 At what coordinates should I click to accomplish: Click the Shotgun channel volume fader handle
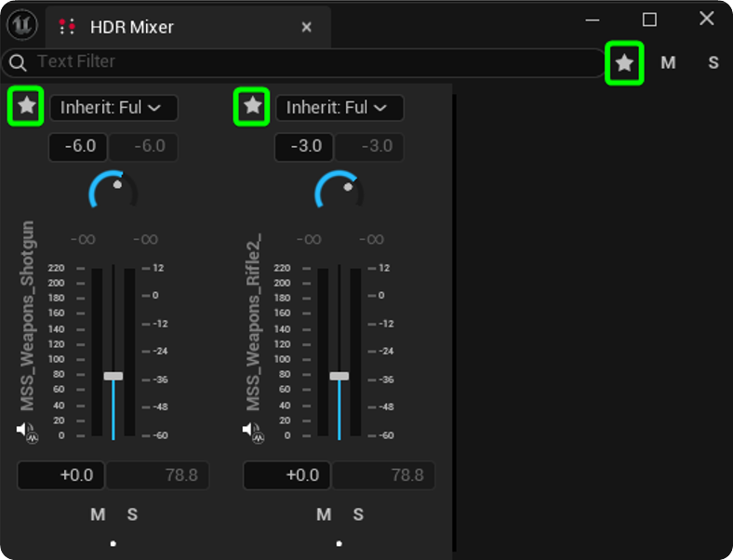(113, 376)
